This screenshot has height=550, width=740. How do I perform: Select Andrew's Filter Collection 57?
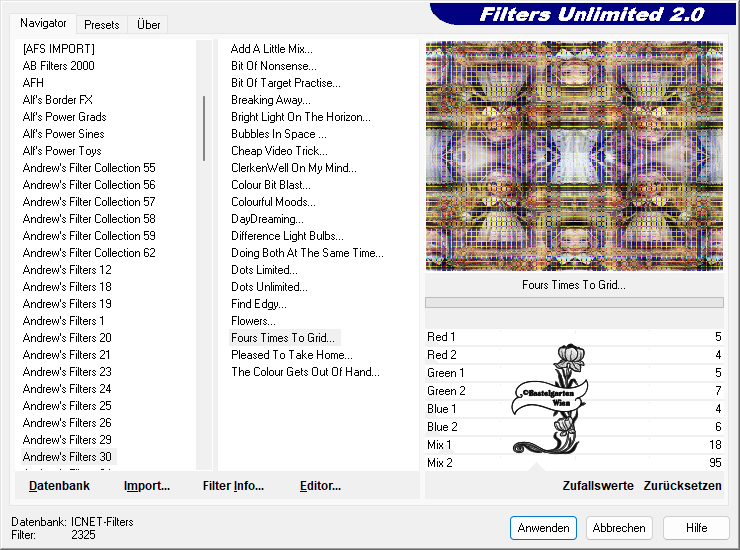(89, 202)
